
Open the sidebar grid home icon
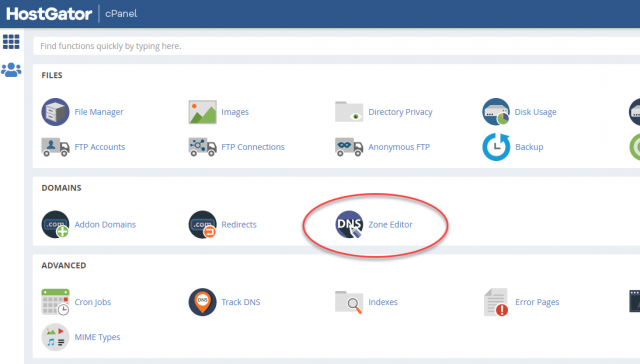(11, 42)
